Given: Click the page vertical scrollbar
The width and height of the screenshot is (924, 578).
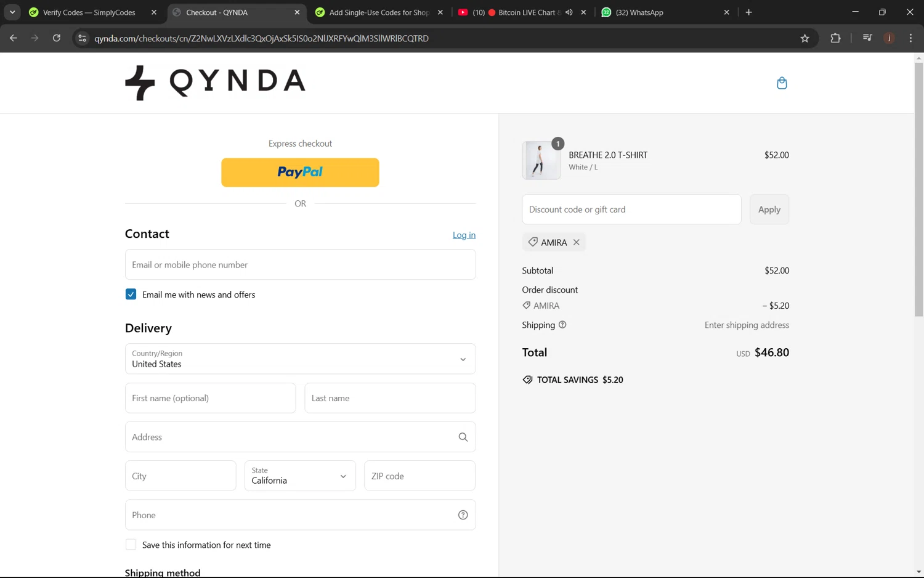Looking at the screenshot, I should tap(918, 189).
